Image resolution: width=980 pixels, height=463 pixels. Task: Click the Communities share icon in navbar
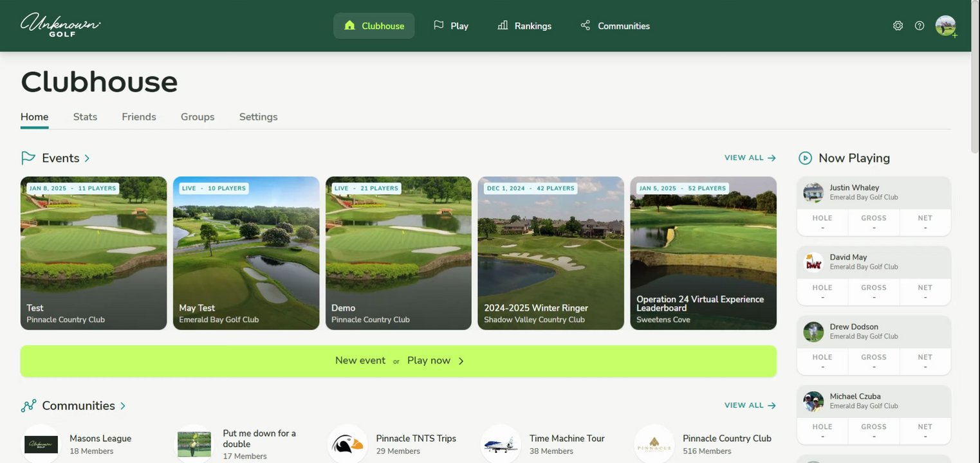tap(586, 25)
